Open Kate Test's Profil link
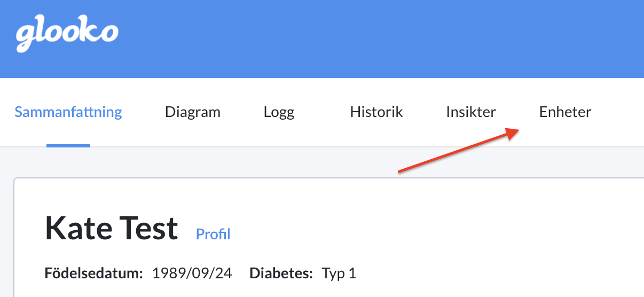The image size is (644, 297). [213, 234]
